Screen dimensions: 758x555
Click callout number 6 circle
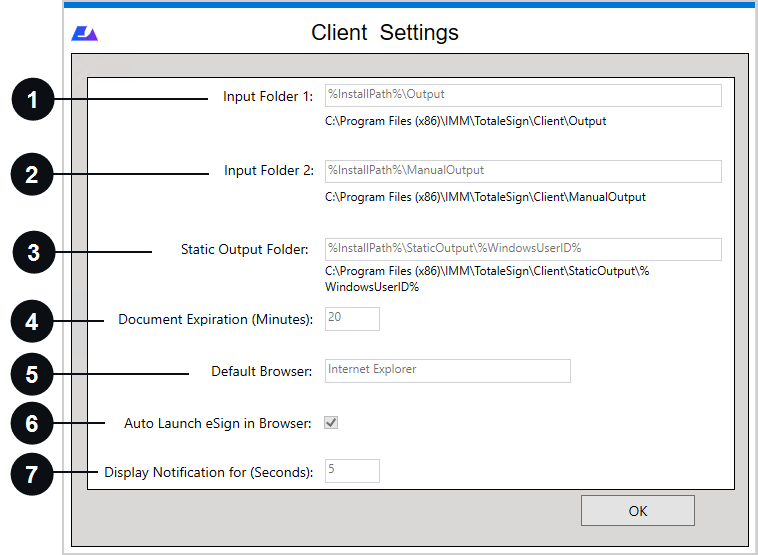pos(32,423)
